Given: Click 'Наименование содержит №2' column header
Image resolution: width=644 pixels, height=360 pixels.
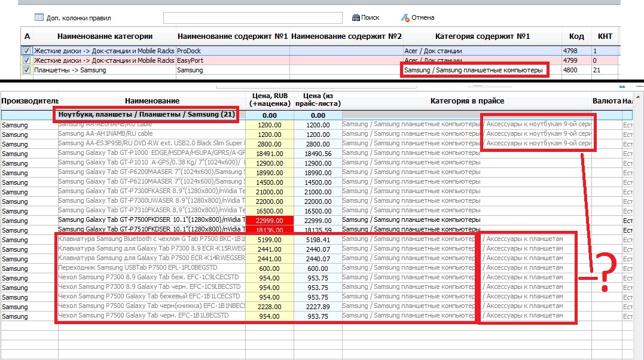Looking at the screenshot, I should pos(346,36).
